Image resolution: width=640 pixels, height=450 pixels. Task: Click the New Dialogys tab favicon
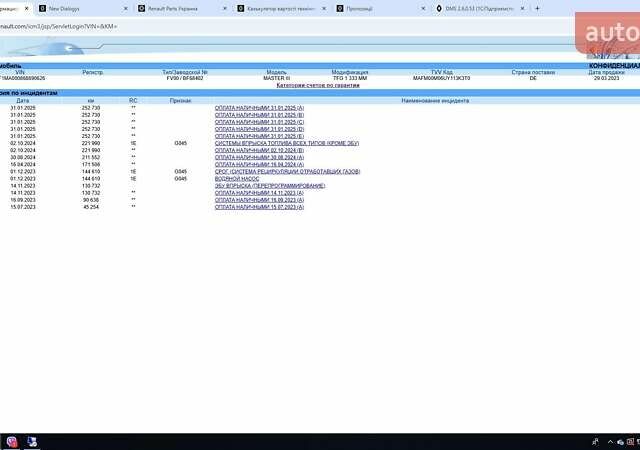(x=42, y=8)
